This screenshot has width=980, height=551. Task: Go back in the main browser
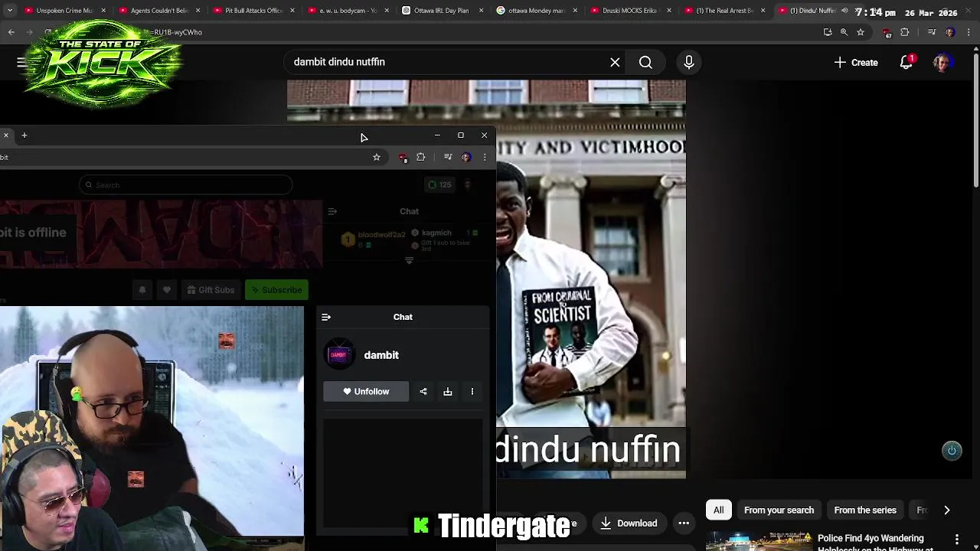11,32
